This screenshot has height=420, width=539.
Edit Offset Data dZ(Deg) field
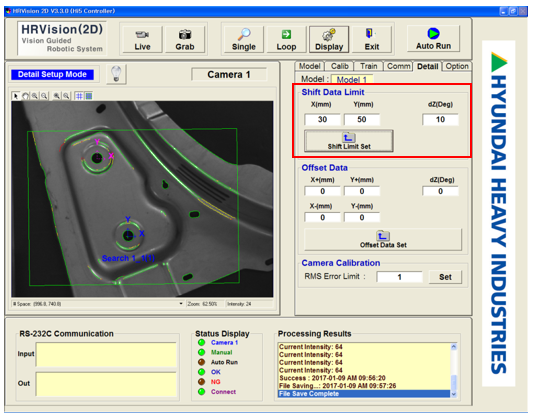point(440,191)
